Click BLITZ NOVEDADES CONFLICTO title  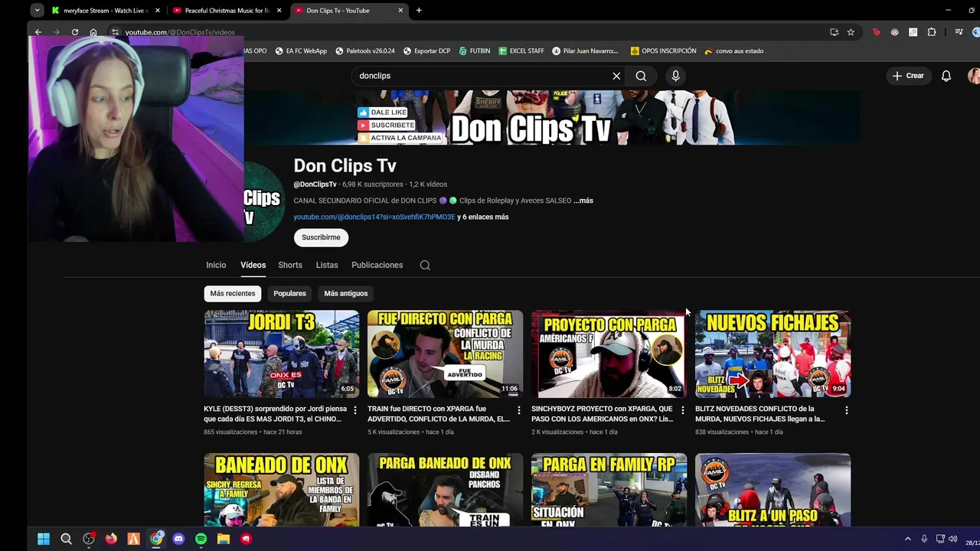(x=760, y=414)
